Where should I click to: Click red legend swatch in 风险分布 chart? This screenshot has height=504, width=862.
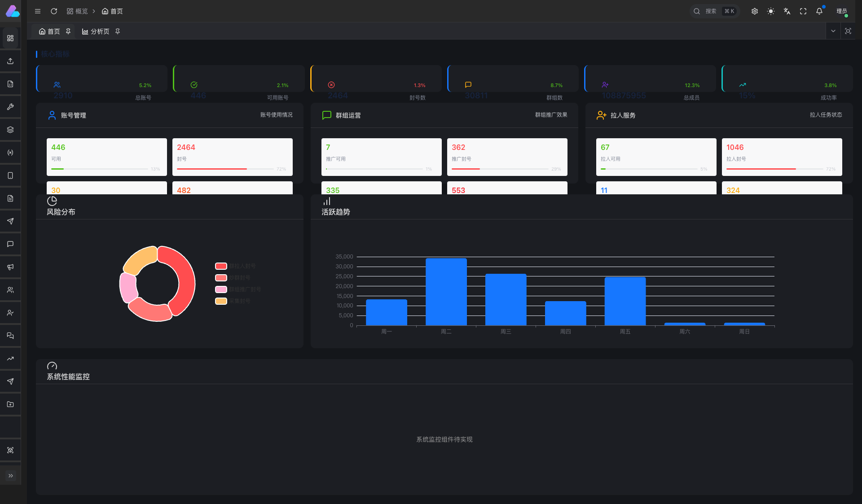pyautogui.click(x=221, y=266)
